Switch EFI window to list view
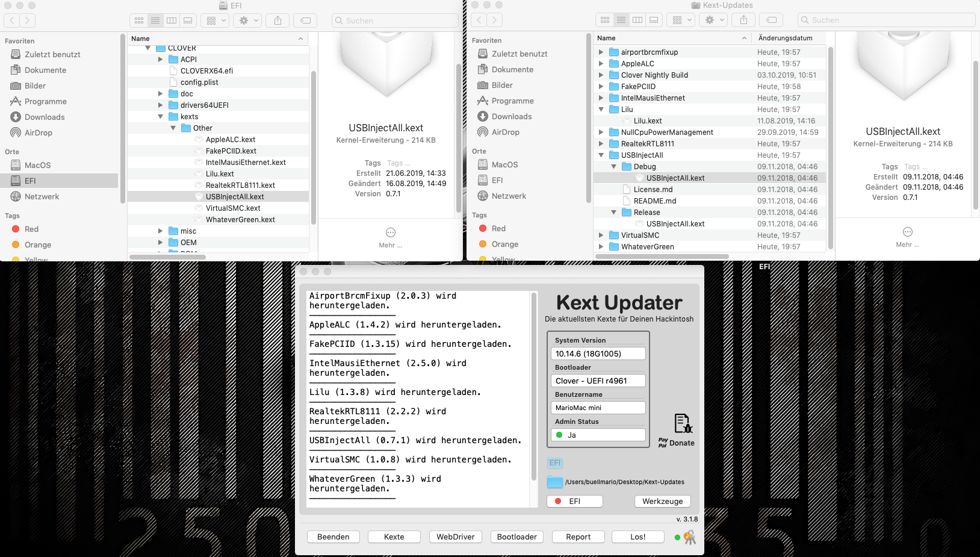Screen dimensions: 980x557 155,20
